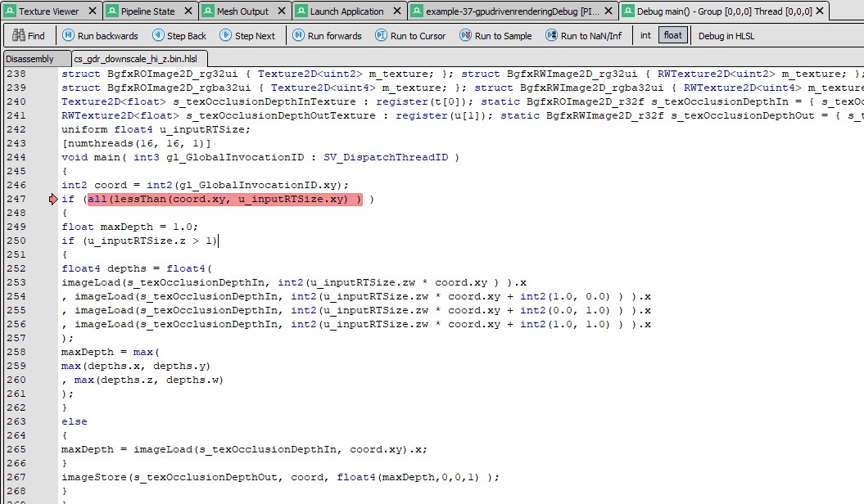
Task: Click the Step Next button
Action: (247, 36)
